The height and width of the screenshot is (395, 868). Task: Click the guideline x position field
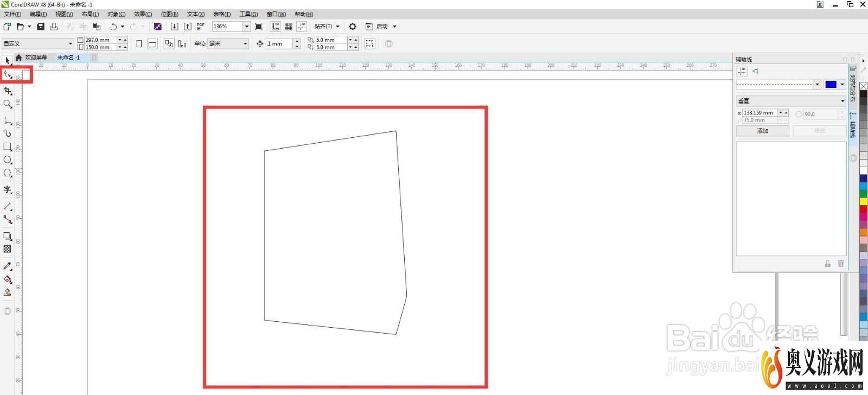(x=760, y=113)
